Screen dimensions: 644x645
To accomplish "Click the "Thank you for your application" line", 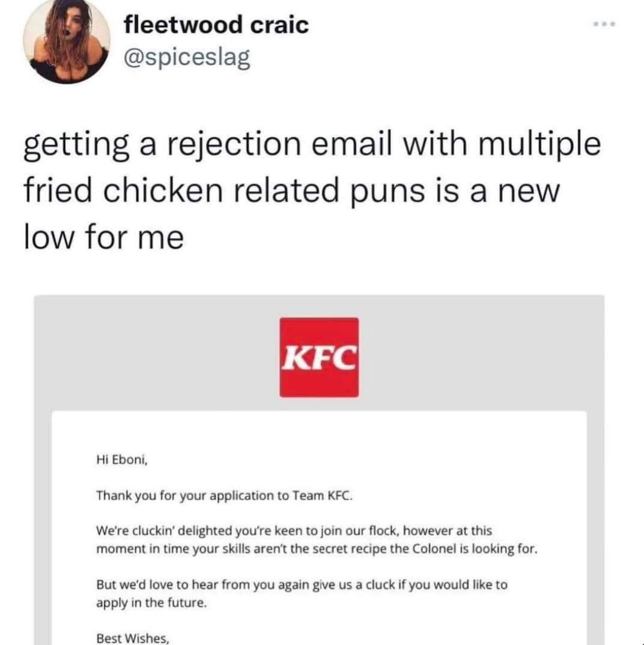I will coord(192,496).
